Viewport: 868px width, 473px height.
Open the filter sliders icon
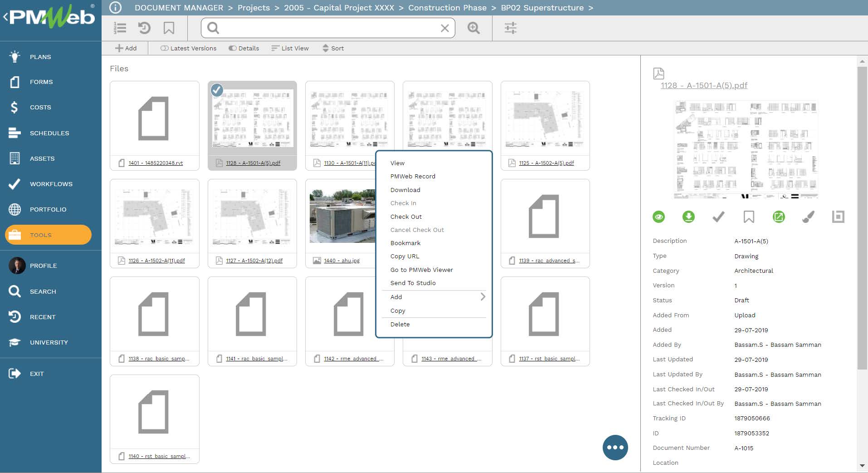511,28
